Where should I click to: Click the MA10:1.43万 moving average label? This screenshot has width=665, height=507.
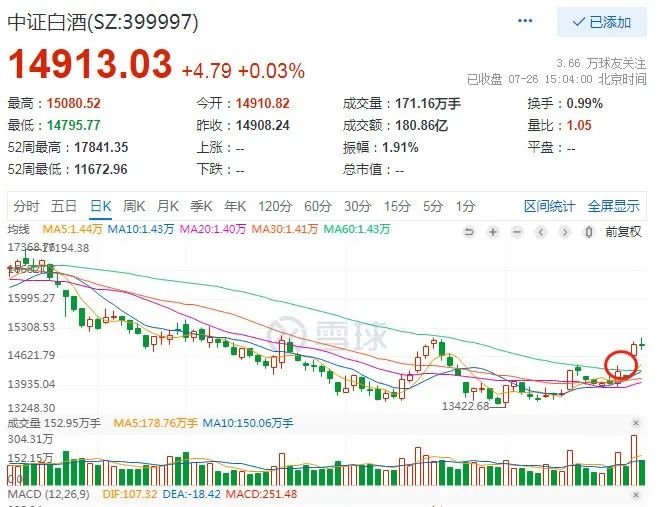point(141,229)
